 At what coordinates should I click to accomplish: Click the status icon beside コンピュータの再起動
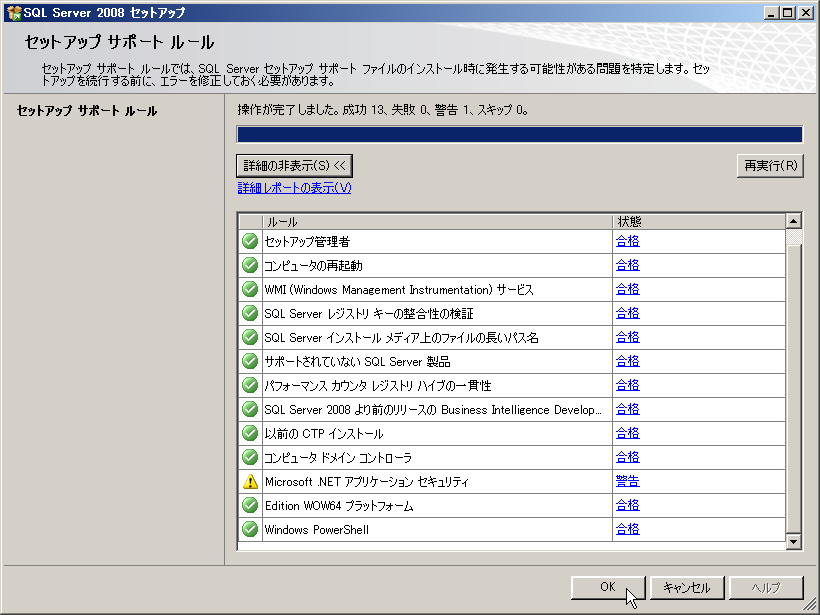coord(250,265)
